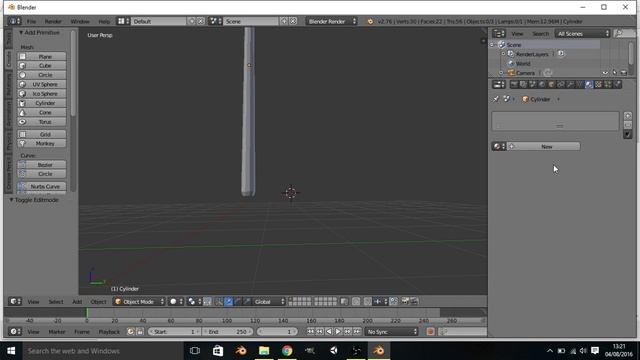The height and width of the screenshot is (360, 640).
Task: Toggle the properties pin icon
Action: click(x=496, y=99)
